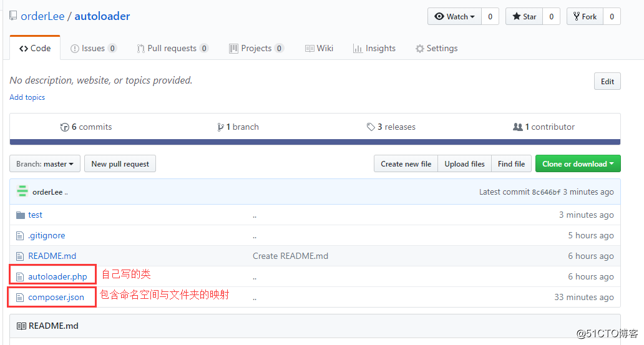Click the Edit description button

click(607, 81)
